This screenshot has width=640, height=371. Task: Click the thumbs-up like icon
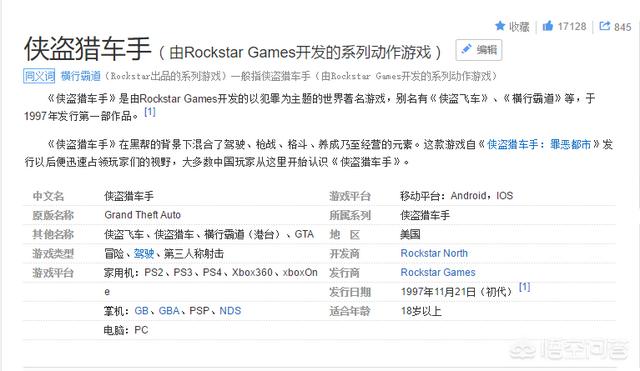[548, 26]
